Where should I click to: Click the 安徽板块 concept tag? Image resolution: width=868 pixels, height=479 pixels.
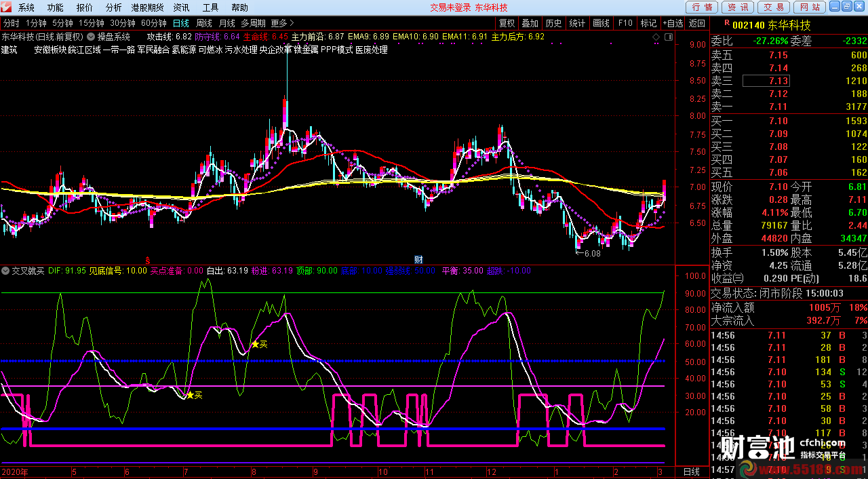(x=50, y=50)
